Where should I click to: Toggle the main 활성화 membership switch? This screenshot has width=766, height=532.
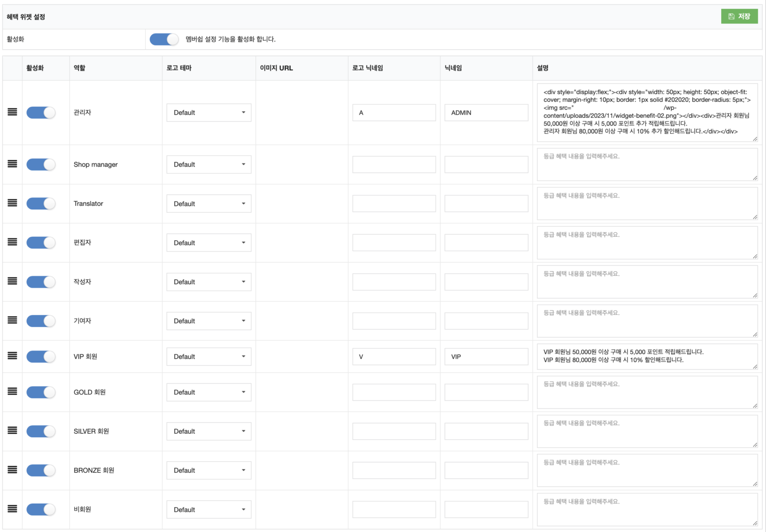(164, 39)
